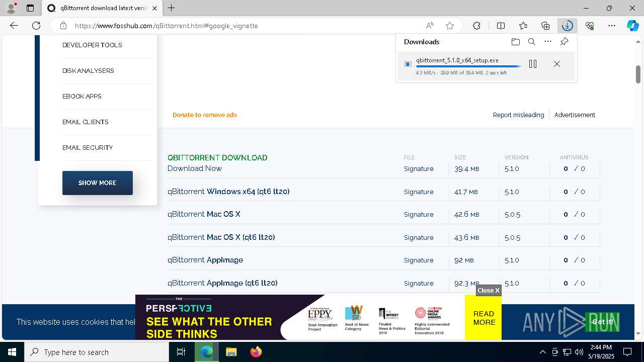Click antivirus result 0 / 0 for Download Now
The image size is (644, 362).
pyautogui.click(x=574, y=169)
